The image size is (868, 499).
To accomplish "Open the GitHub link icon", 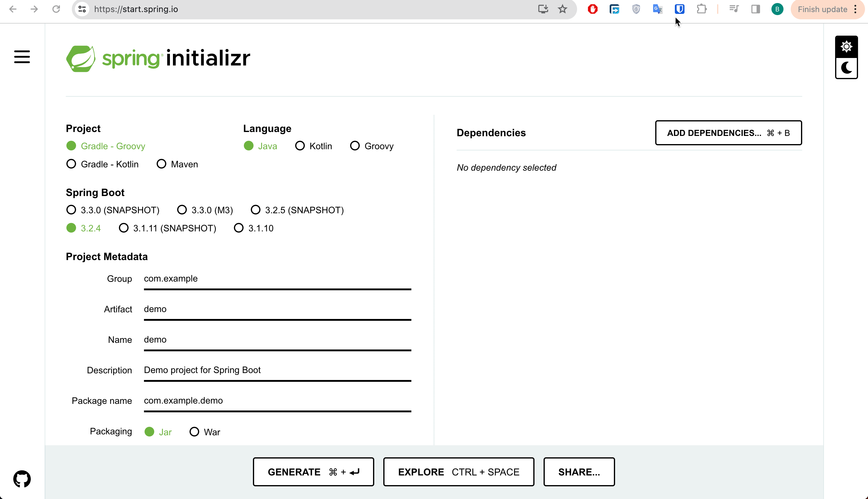I will 22,478.
